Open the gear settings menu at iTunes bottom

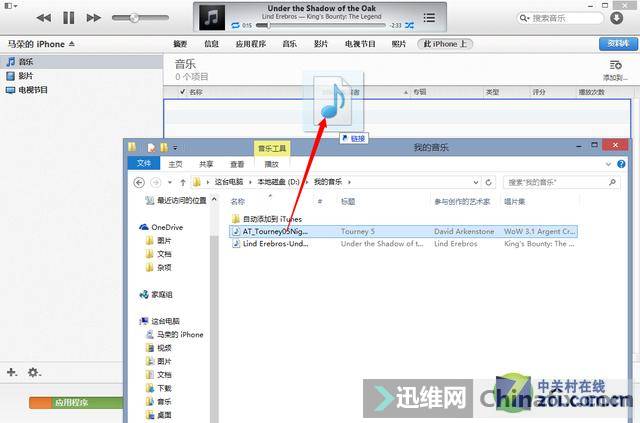coord(34,372)
